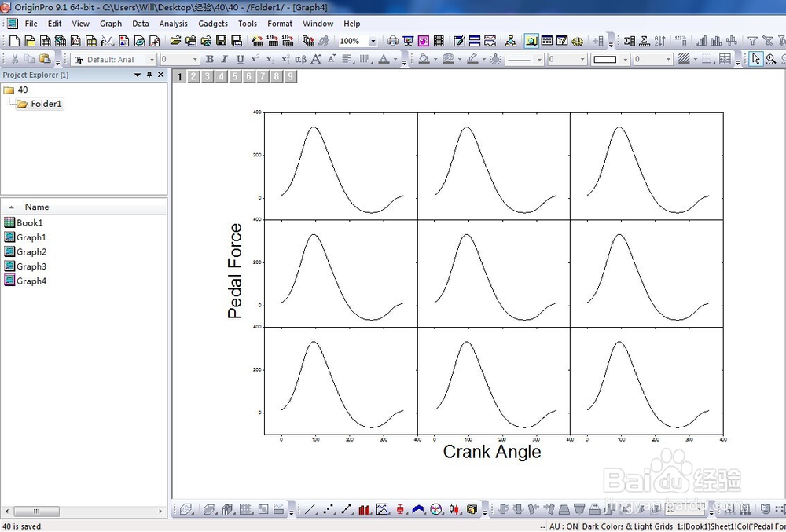The image size is (786, 532).
Task: Toggle Italic text formatting
Action: 225,59
